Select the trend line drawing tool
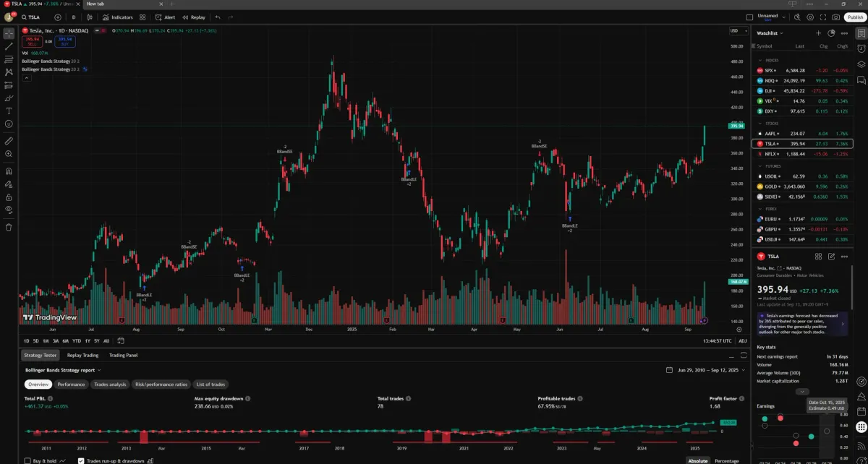Screen dimensions: 868x464 click(x=9, y=46)
